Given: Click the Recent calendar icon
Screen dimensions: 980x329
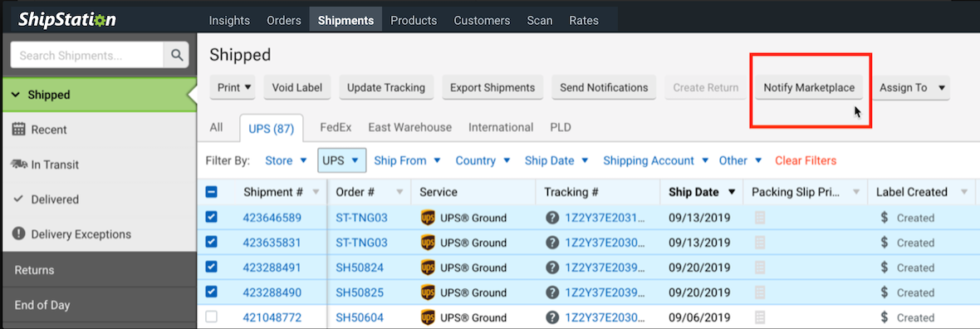Looking at the screenshot, I should coord(19,130).
